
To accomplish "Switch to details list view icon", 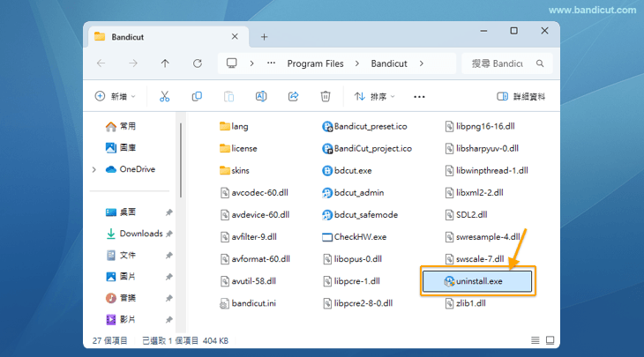I will (x=535, y=340).
